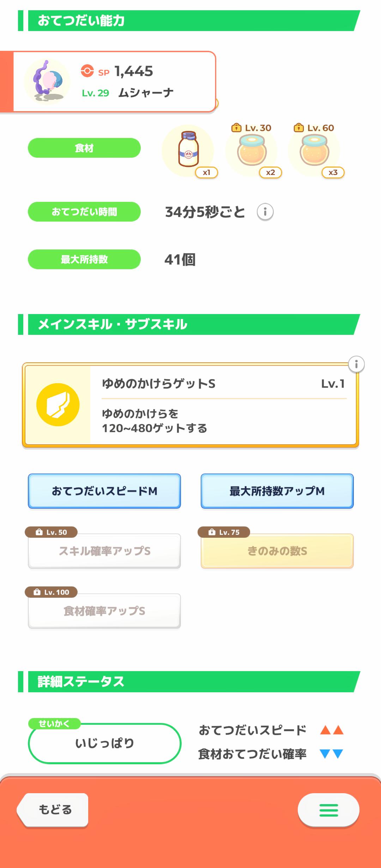Tap locked スキル確率アップS sub skill
The image size is (381, 868).
(104, 551)
